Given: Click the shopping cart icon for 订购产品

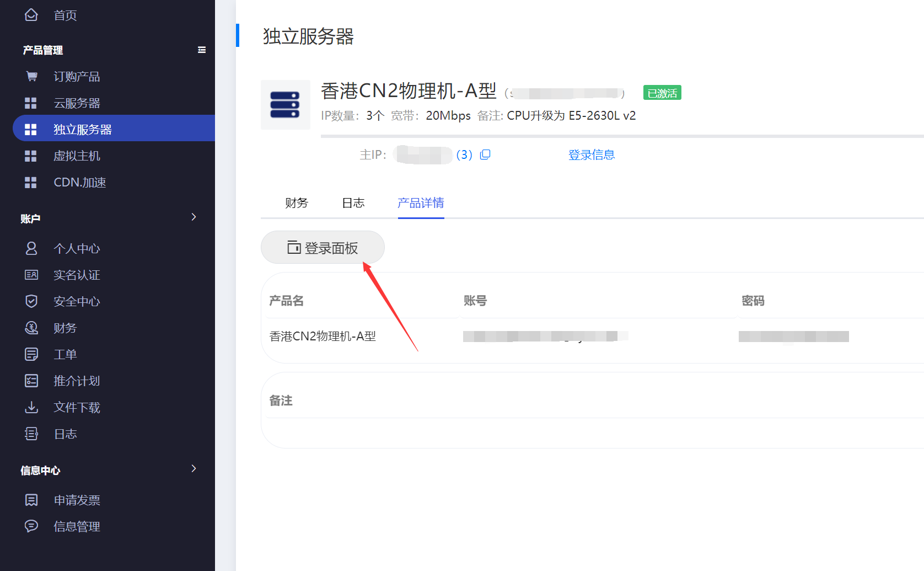Looking at the screenshot, I should click(31, 77).
